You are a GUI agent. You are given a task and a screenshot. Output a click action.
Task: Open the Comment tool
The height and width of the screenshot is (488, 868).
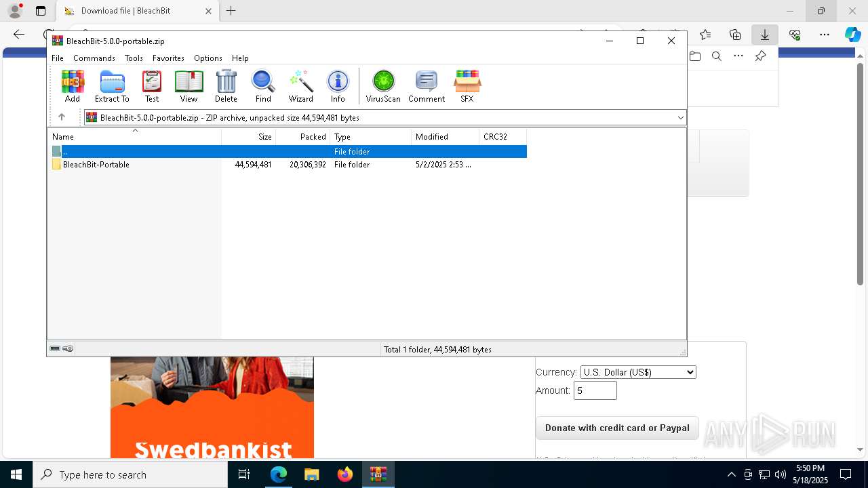pos(427,86)
